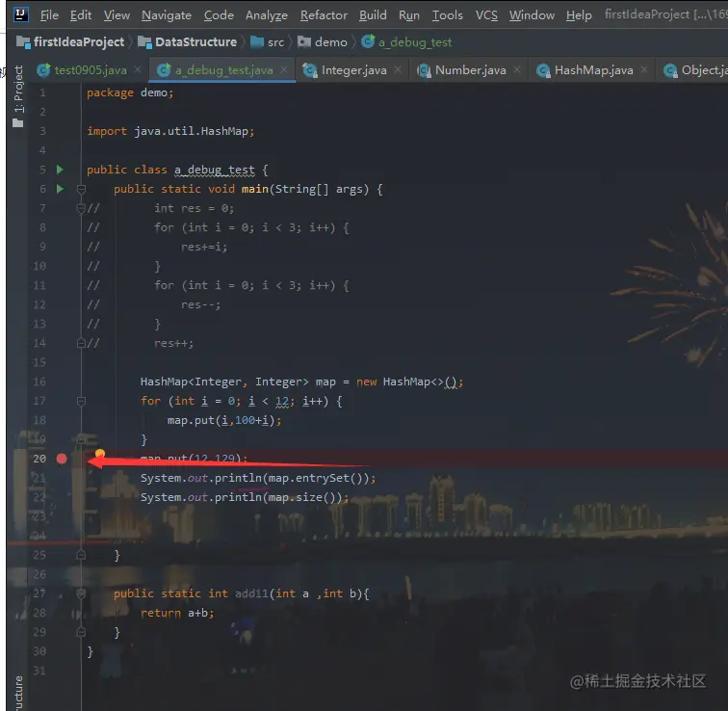The image size is (728, 711).
Task: Collapse the main method fold on line 6
Action: click(x=81, y=189)
